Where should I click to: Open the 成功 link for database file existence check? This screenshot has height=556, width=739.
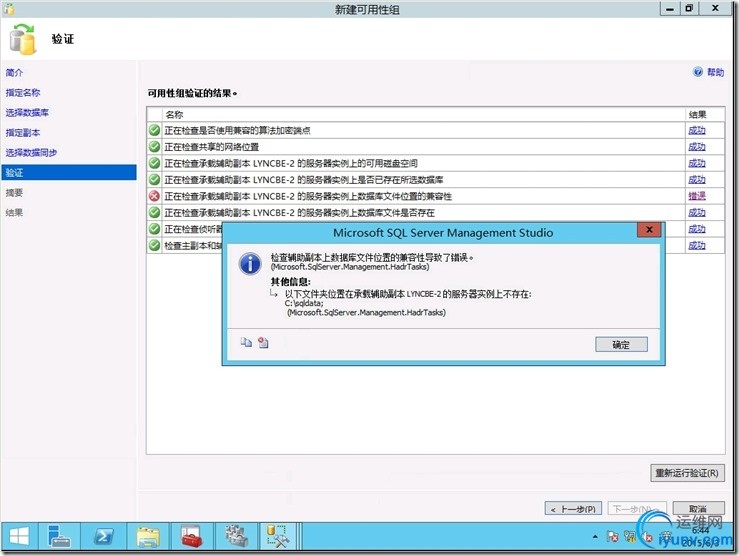697,213
